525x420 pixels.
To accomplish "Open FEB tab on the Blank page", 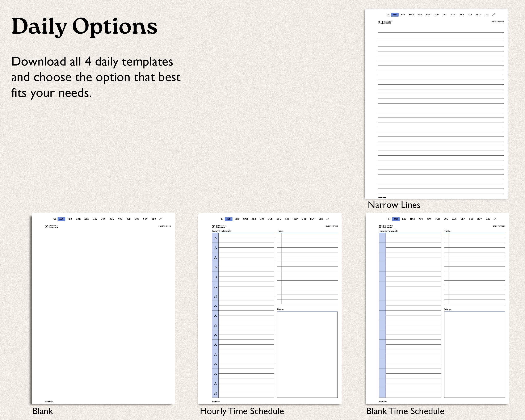I will click(x=70, y=219).
